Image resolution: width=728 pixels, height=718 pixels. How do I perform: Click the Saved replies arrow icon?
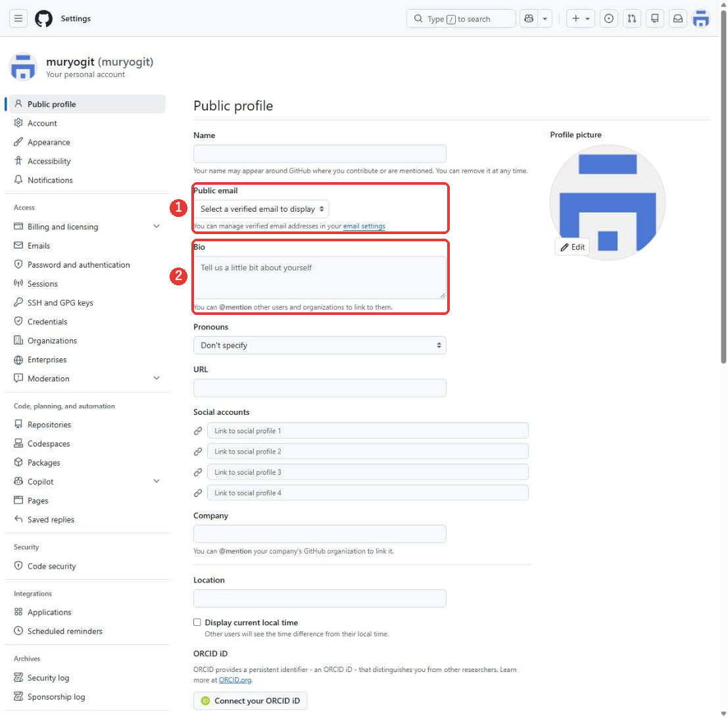click(18, 519)
